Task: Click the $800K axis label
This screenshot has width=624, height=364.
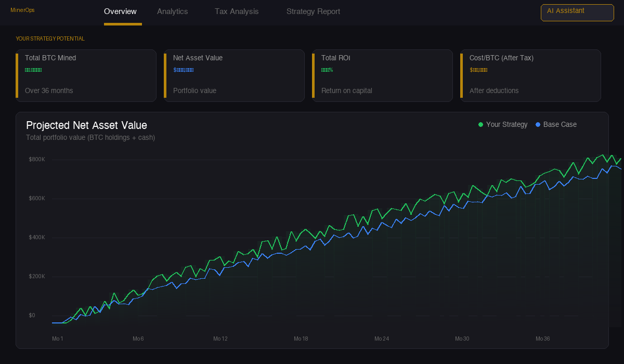Action: [x=37, y=159]
